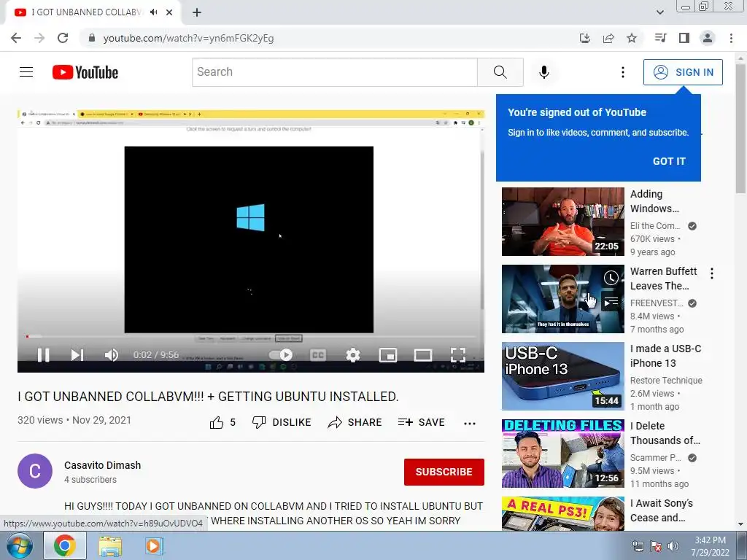Bookmark this page with star
The image size is (747, 560).
pyautogui.click(x=632, y=38)
